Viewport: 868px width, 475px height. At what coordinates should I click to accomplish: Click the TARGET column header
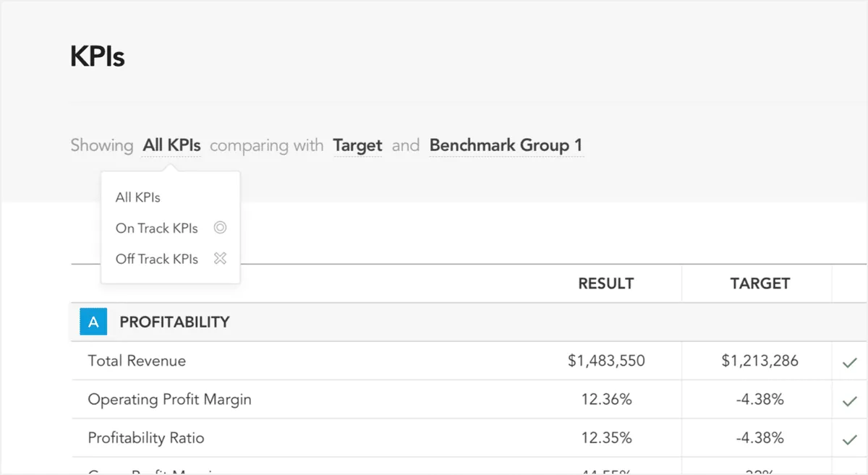pyautogui.click(x=760, y=283)
